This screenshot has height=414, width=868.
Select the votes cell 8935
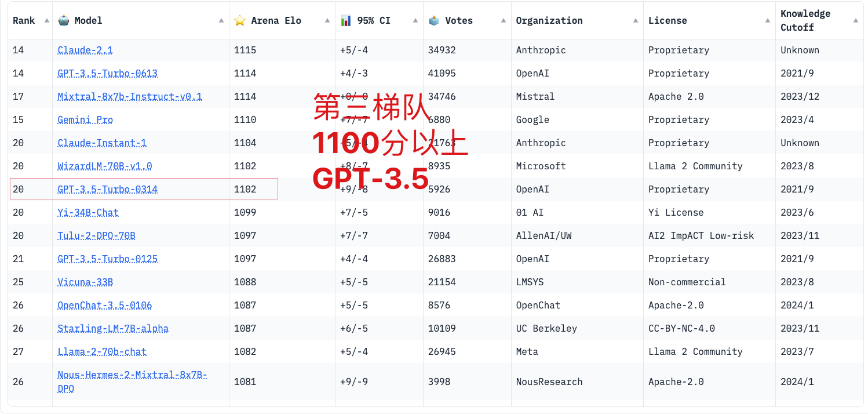439,166
